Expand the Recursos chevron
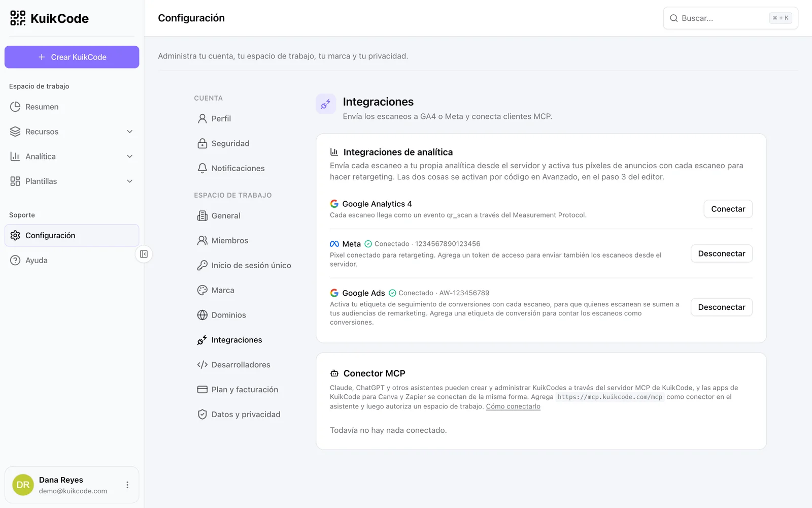 coord(130,132)
